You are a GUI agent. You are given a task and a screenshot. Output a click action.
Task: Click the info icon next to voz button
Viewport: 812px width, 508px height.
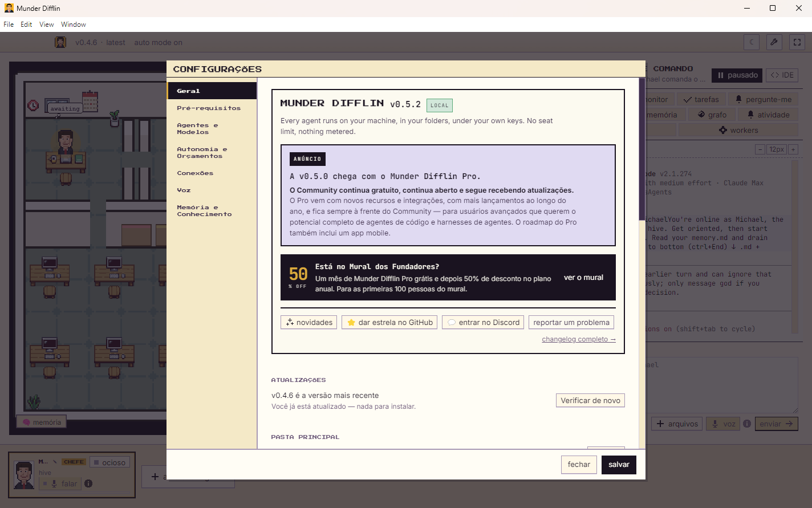tap(747, 424)
